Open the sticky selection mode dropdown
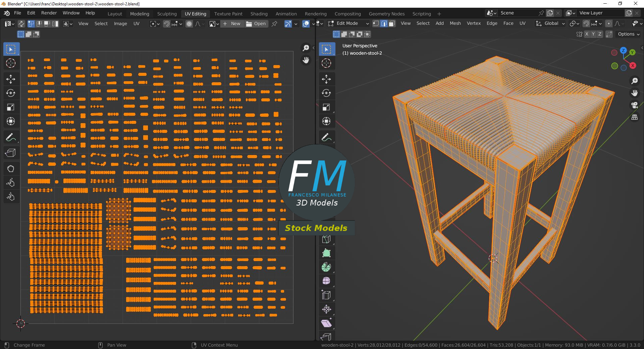Viewport: 644px width, 349px height. pos(68,24)
